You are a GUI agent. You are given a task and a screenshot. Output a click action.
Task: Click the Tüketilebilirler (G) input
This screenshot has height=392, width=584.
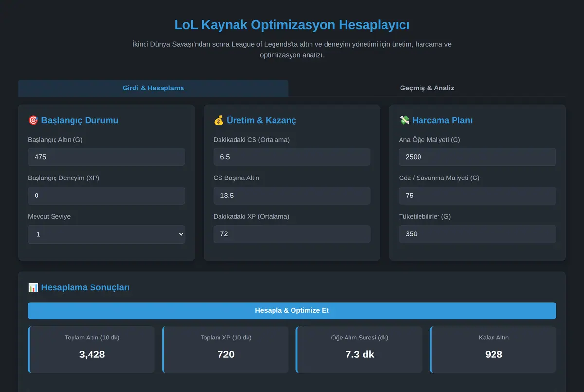(477, 234)
